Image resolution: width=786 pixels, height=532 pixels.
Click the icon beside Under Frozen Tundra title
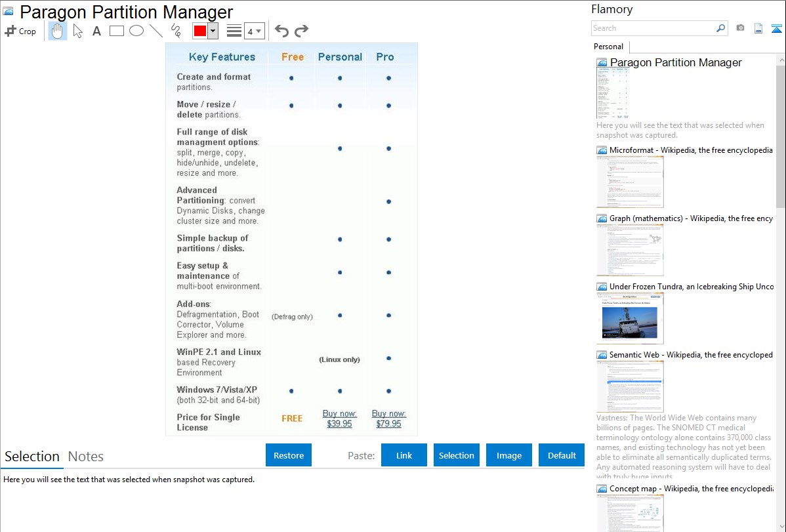point(602,286)
